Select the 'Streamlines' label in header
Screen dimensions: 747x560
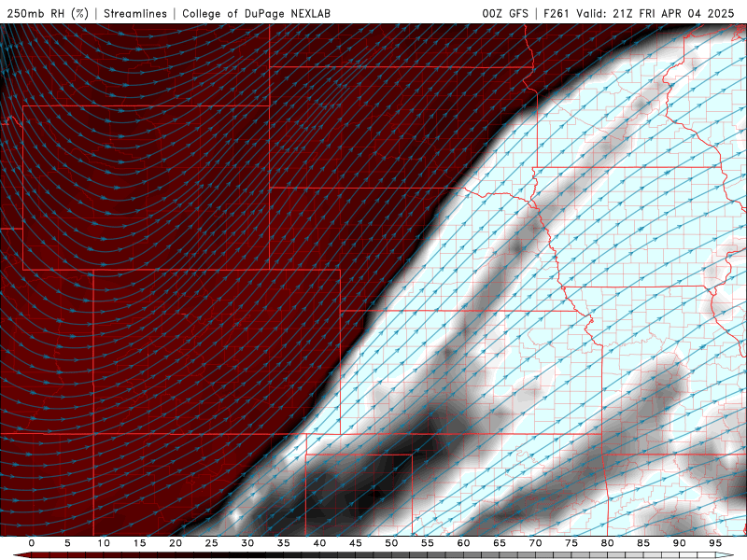tap(135, 13)
